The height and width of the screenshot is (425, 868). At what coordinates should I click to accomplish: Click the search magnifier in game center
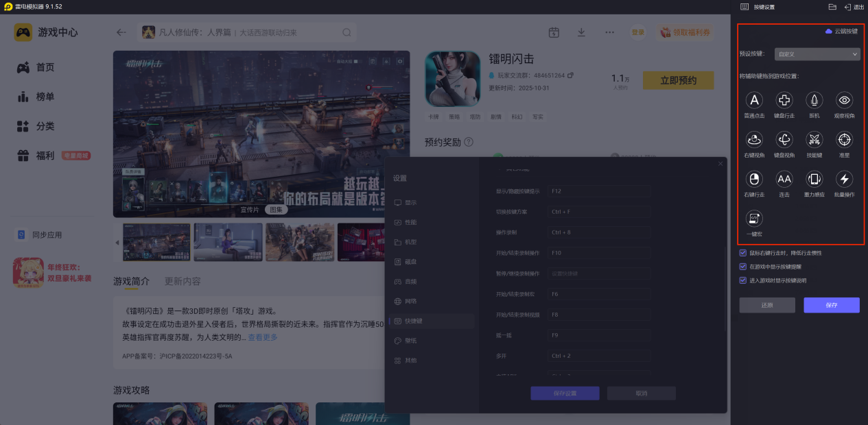347,32
